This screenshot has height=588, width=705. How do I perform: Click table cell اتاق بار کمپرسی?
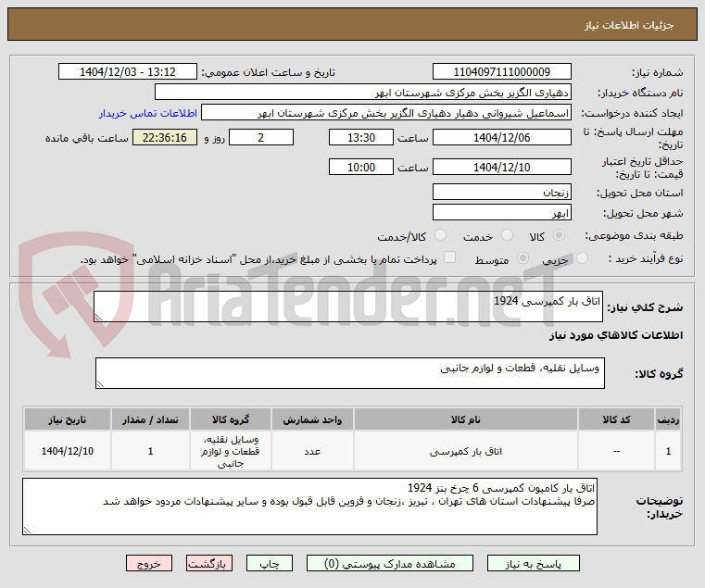(x=466, y=451)
